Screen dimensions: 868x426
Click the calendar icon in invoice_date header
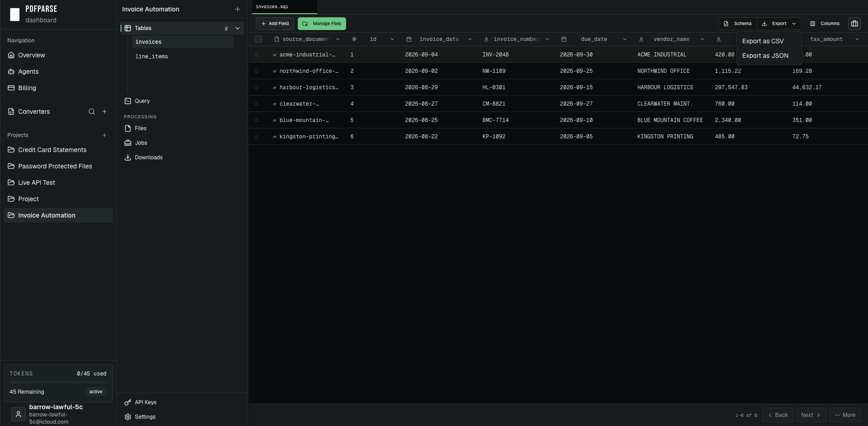[409, 39]
